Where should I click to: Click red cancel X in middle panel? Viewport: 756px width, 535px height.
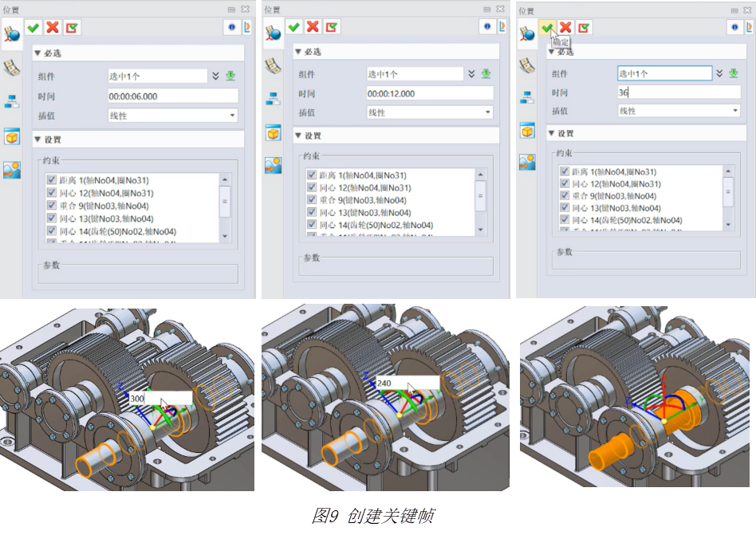coord(313,26)
